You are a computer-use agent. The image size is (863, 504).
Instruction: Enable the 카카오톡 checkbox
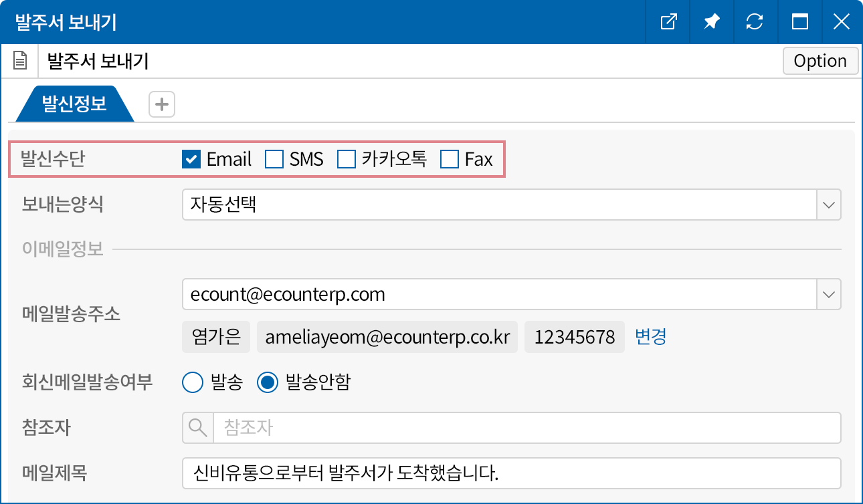pyautogui.click(x=346, y=159)
